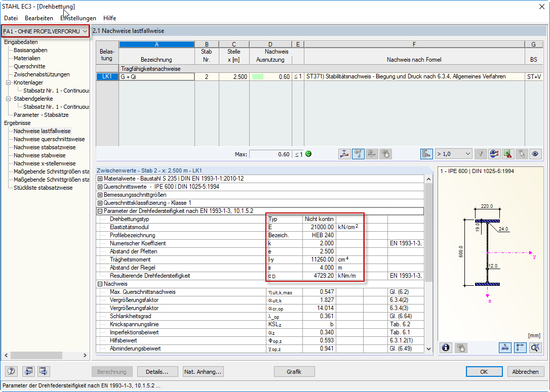Select Materialien in the navigator
550x392 pixels.
[x=27, y=58]
